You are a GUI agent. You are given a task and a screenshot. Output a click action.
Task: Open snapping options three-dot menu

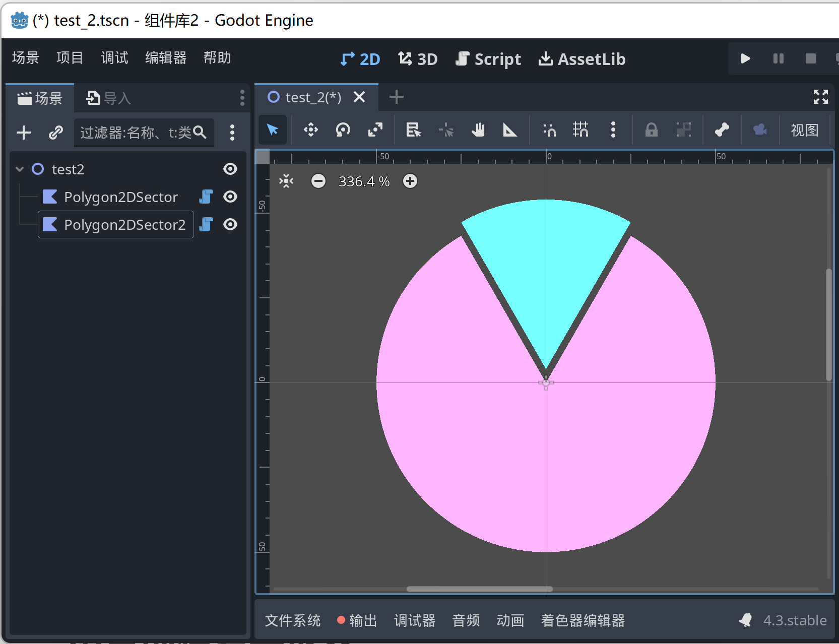pos(613,130)
